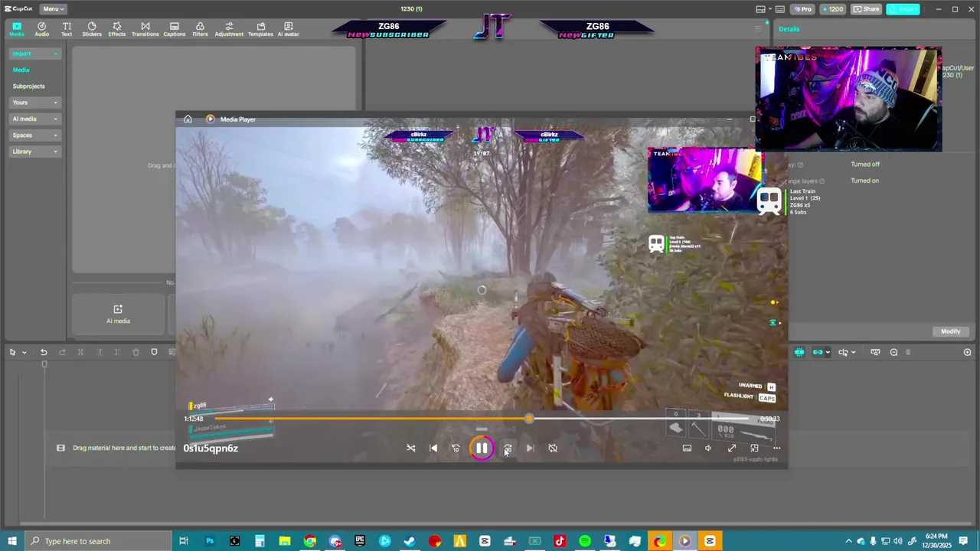The image size is (980, 551).
Task: Toggle shuffle in Media Player
Action: click(x=411, y=448)
